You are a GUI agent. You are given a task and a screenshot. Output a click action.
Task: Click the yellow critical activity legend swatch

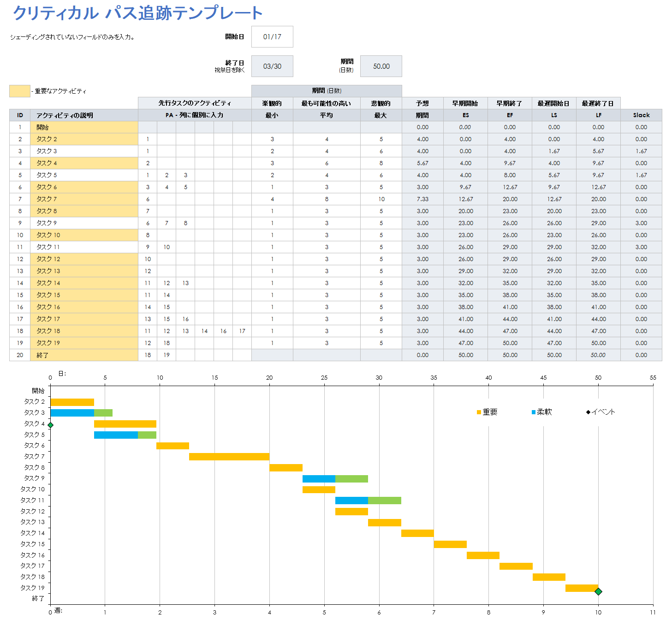click(x=20, y=91)
